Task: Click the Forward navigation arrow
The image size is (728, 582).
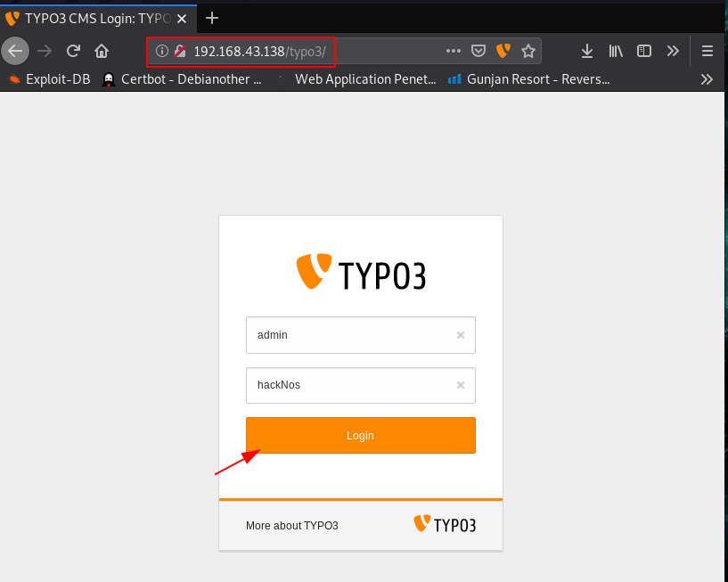Action: 45,51
